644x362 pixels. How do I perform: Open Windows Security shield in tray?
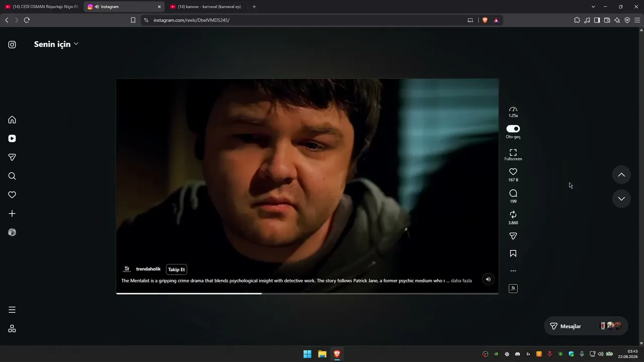pos(571,354)
